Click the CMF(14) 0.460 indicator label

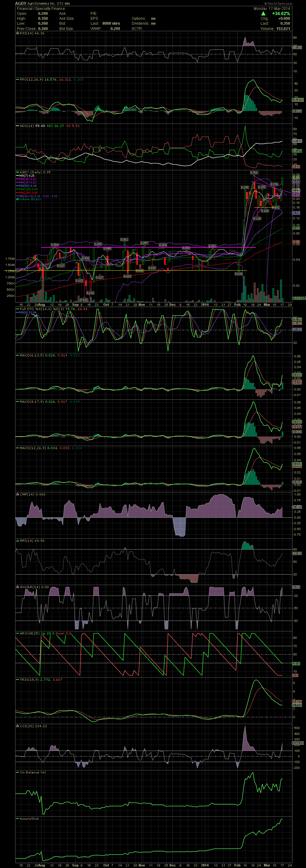pos(32,494)
